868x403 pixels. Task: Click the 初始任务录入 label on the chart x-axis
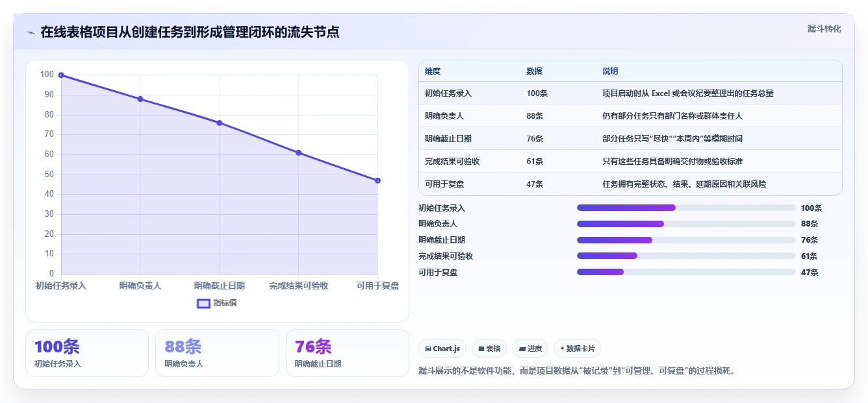coord(61,286)
